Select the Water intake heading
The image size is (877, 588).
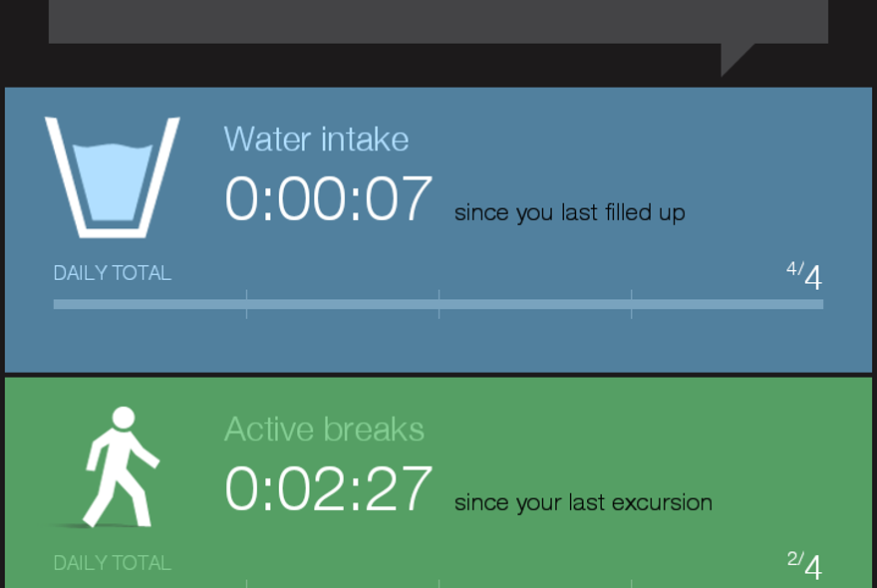tap(316, 139)
